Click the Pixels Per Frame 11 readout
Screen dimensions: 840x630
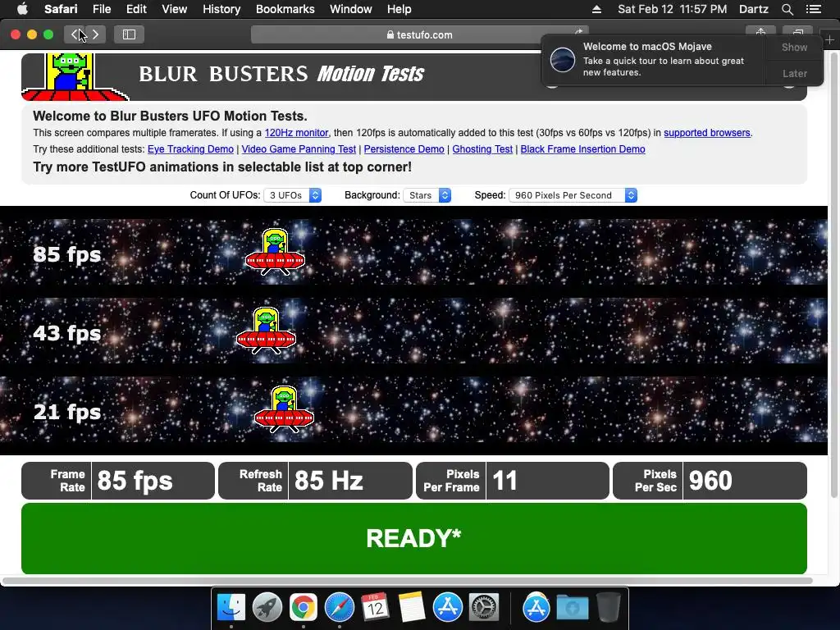click(x=512, y=481)
